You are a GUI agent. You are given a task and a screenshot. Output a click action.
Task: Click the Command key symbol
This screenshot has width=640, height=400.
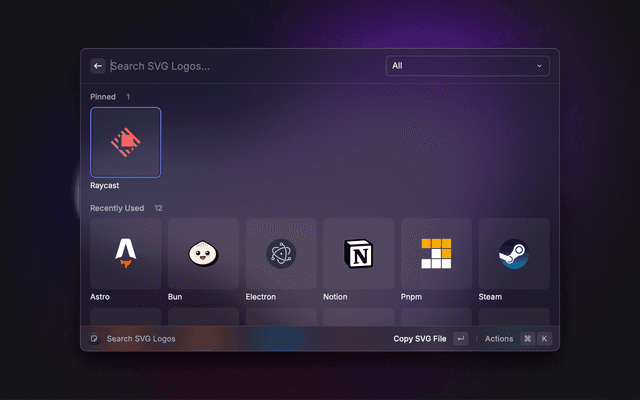(x=527, y=339)
